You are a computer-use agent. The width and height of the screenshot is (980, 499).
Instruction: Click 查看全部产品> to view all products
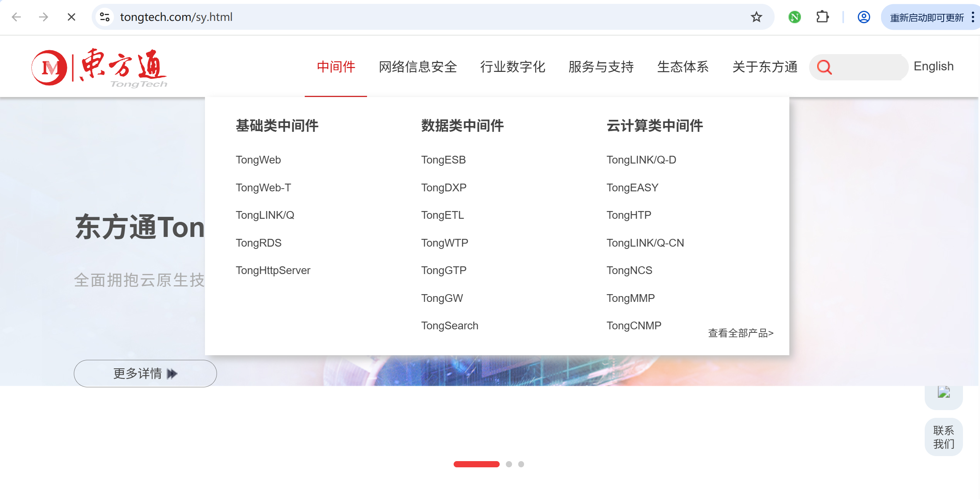click(741, 333)
